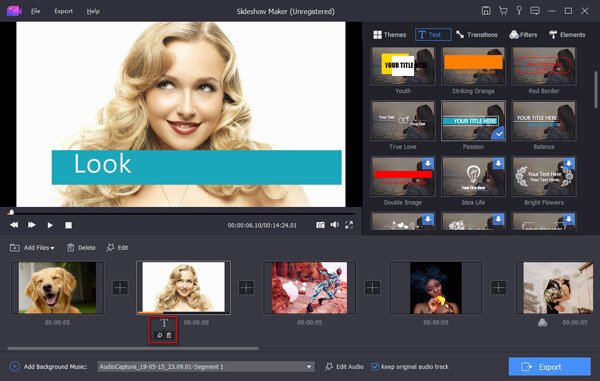The image size is (600, 381).
Task: Select the dancer on red rocks clip
Action: [x=310, y=288]
